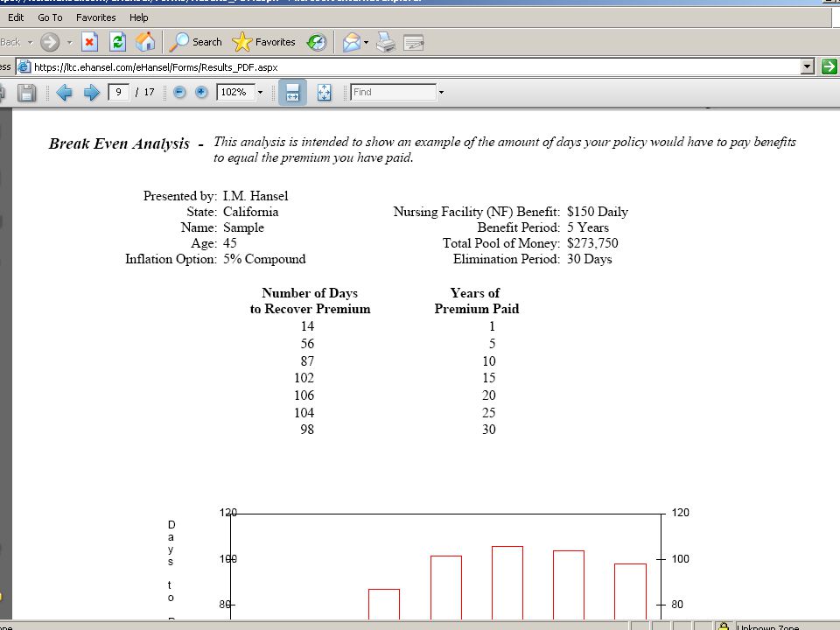Image resolution: width=840 pixels, height=630 pixels.
Task: Click the Favorites star toolbar button
Action: [263, 42]
